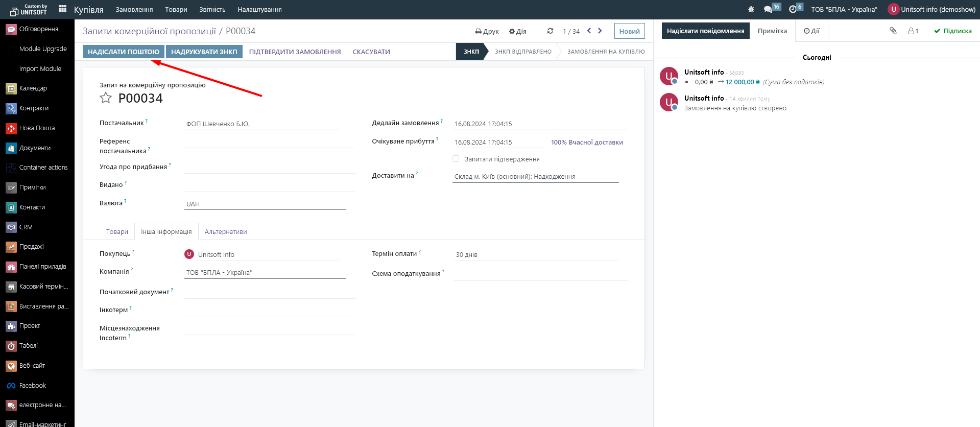Screen dimensions: 980x427
Task: Click the refresh record icon
Action: (x=550, y=31)
